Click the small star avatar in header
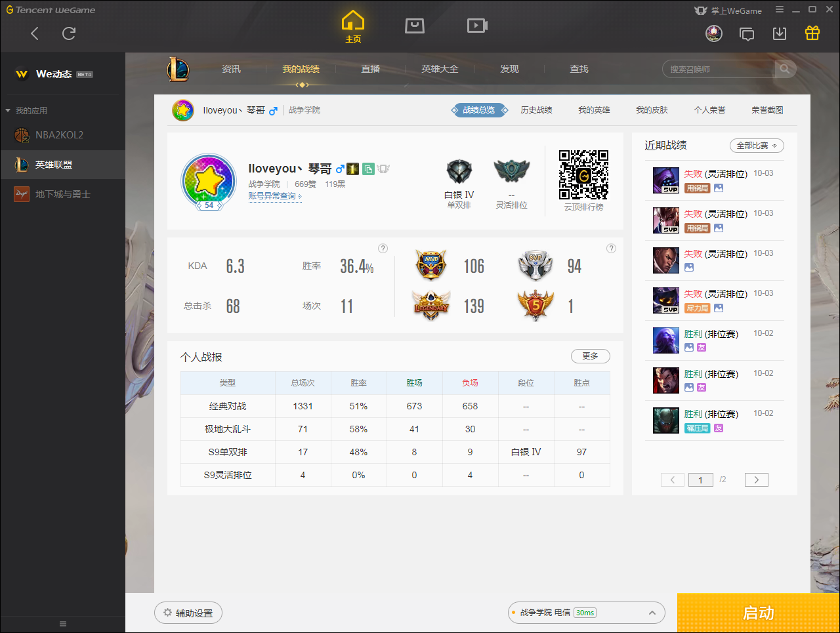Image resolution: width=840 pixels, height=633 pixels. point(183,110)
